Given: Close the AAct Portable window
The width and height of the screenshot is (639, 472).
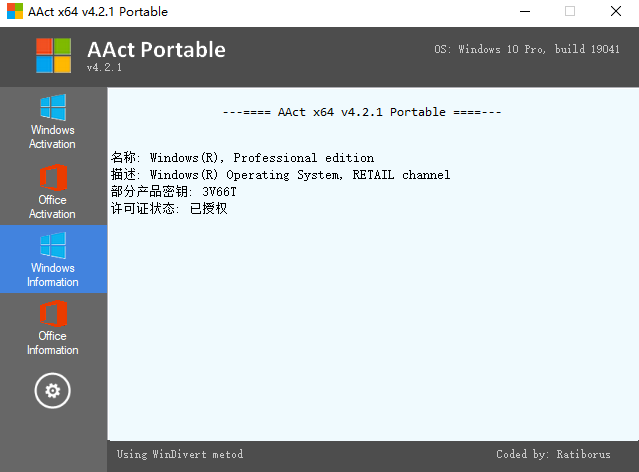Looking at the screenshot, I should pyautogui.click(x=615, y=12).
